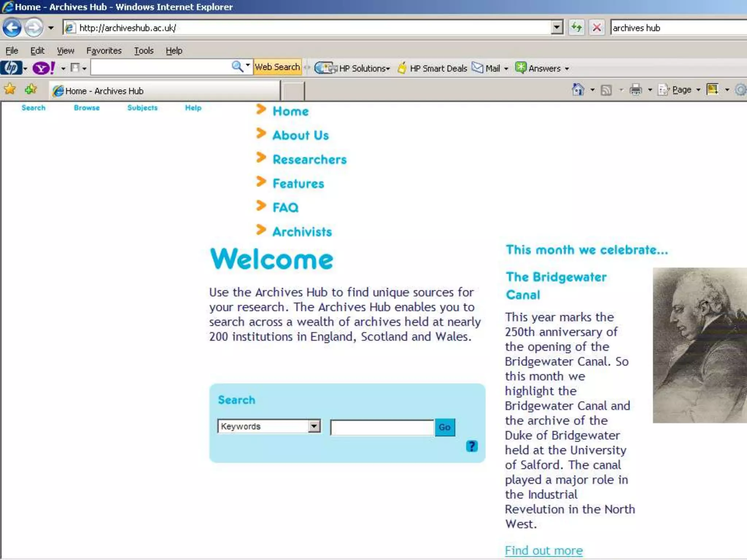Click the red Stop loading icon
Viewport: 747px width, 560px height.
[x=597, y=28]
